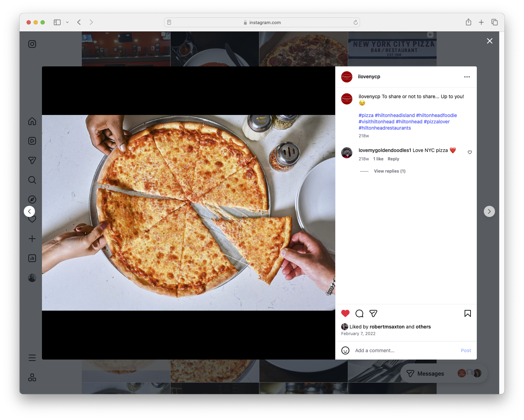Select the Explore compass icon
The width and height of the screenshot is (524, 420).
click(x=32, y=200)
